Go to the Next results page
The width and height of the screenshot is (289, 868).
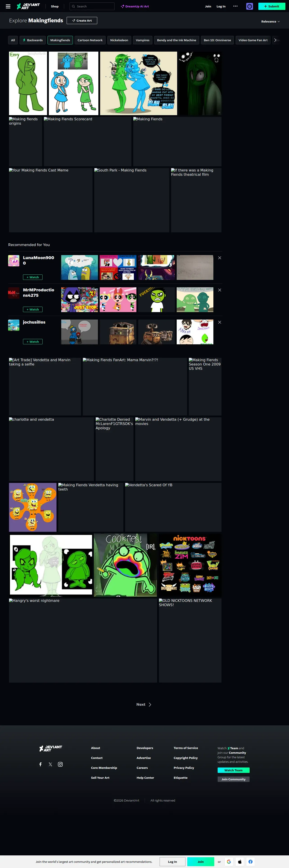pos(144,705)
